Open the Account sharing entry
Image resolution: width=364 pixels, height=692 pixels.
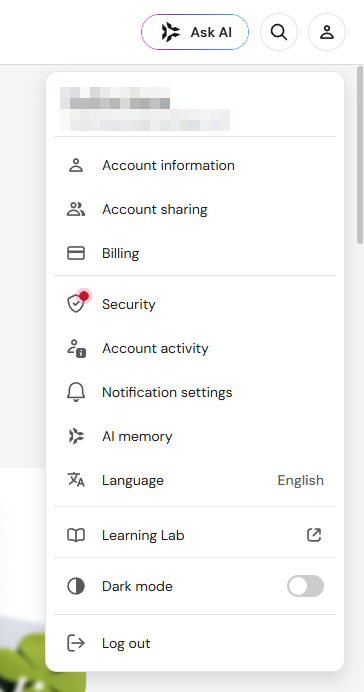point(195,209)
